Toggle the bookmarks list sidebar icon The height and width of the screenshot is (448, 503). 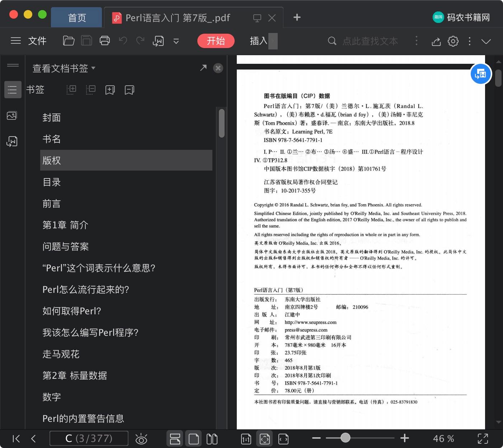click(13, 90)
